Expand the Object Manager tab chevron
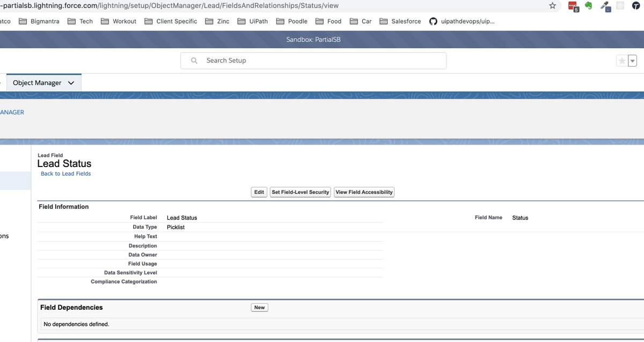 (71, 83)
